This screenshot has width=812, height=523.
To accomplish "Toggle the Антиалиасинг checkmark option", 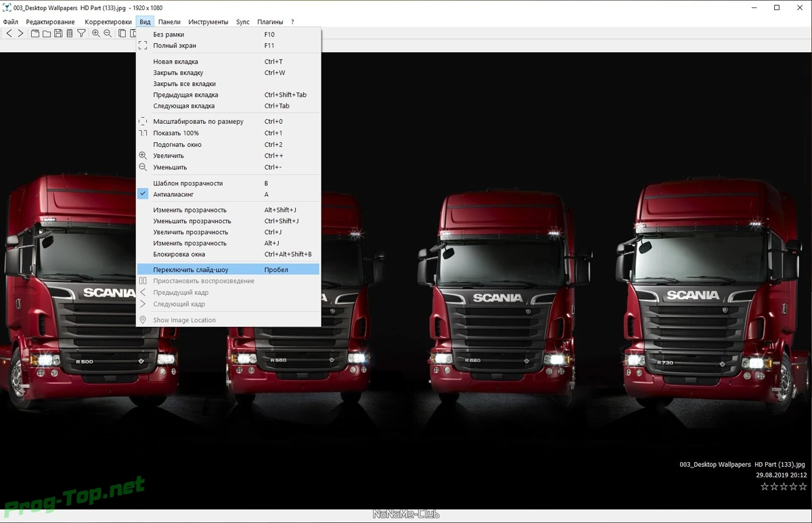I will [x=228, y=194].
